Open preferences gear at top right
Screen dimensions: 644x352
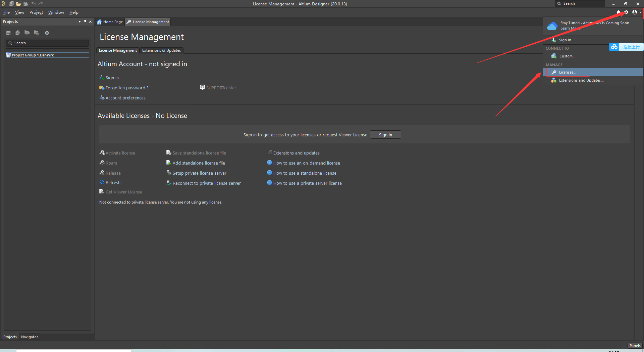[626, 12]
